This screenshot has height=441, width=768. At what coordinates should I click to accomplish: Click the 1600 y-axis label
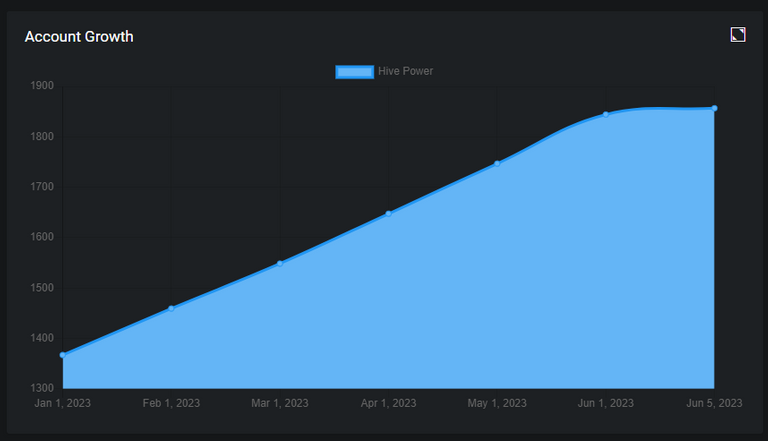(x=42, y=237)
